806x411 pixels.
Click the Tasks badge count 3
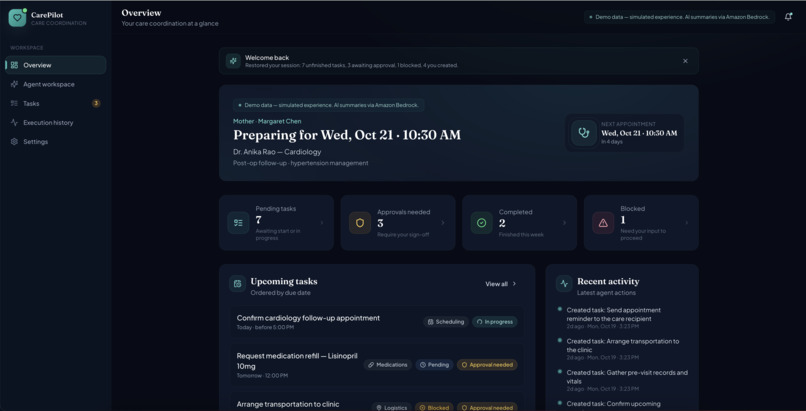tap(96, 103)
